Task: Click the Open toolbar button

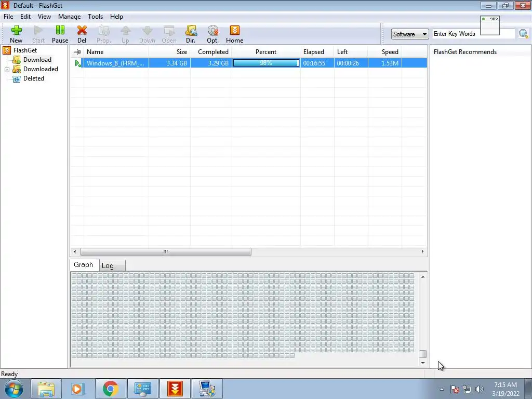Action: [x=169, y=34]
